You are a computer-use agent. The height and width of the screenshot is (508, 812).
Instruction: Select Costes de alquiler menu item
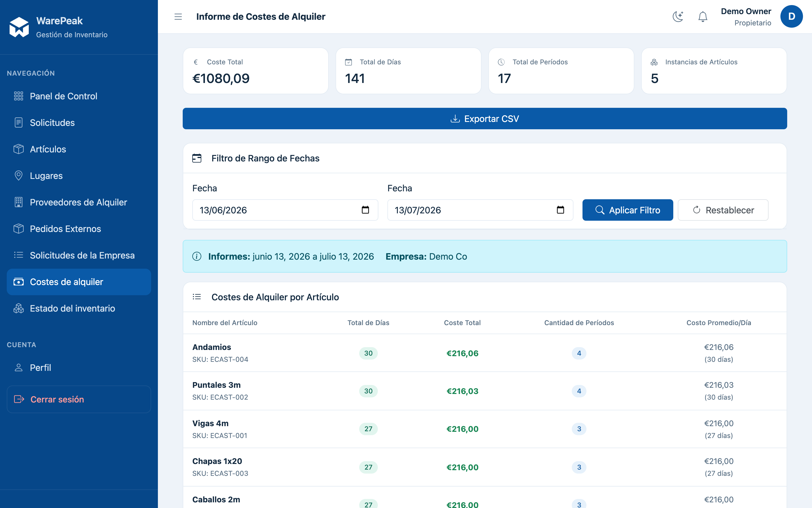[79, 282]
